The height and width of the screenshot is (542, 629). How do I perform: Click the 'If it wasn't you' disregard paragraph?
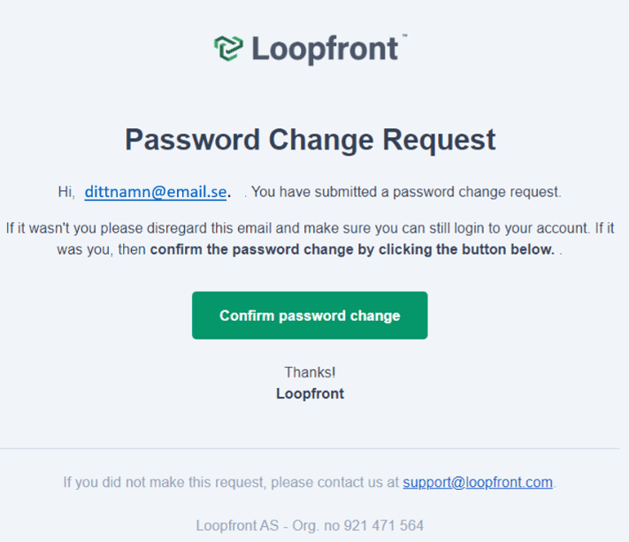(310, 239)
